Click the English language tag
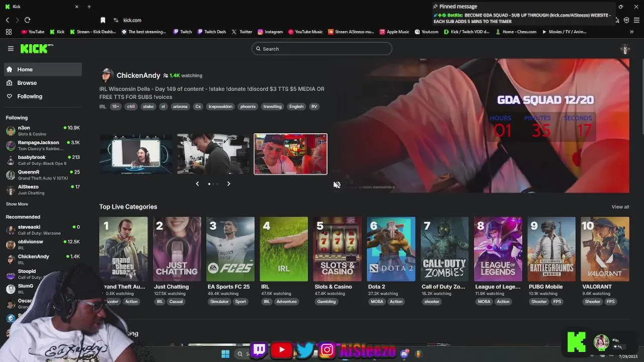The image size is (644, 362). point(296,107)
